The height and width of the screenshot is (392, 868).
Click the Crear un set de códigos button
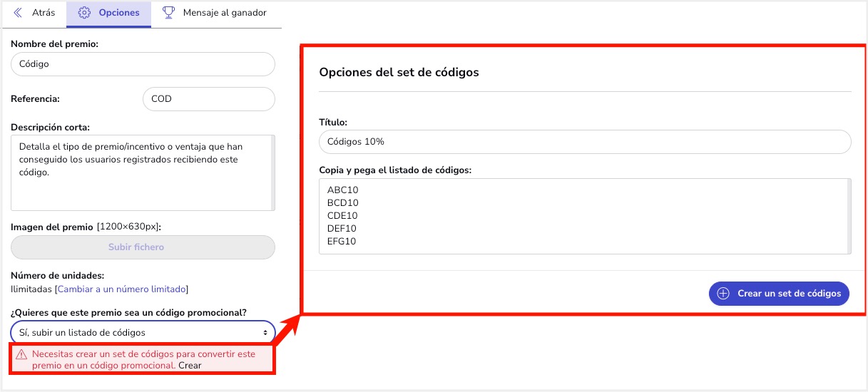[x=779, y=294]
